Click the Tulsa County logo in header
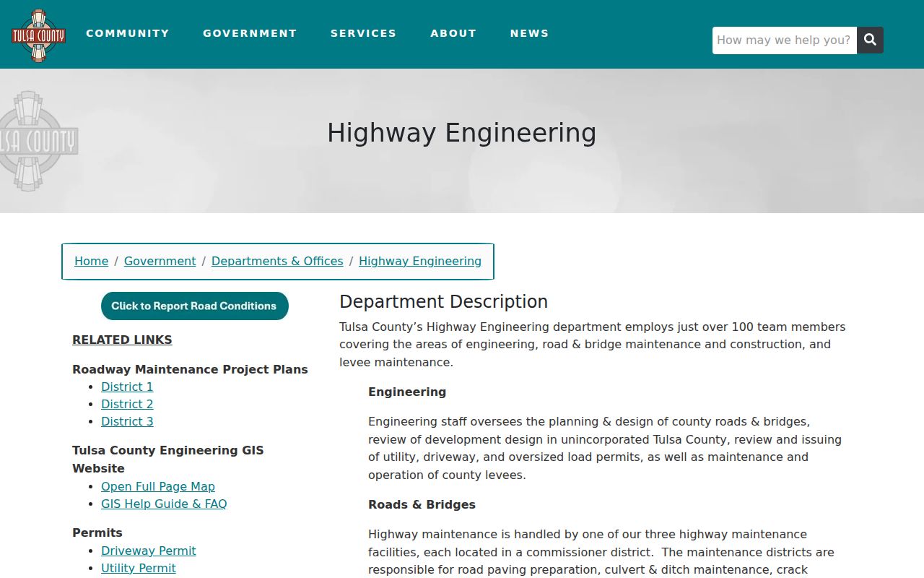924x578 pixels. point(38,35)
